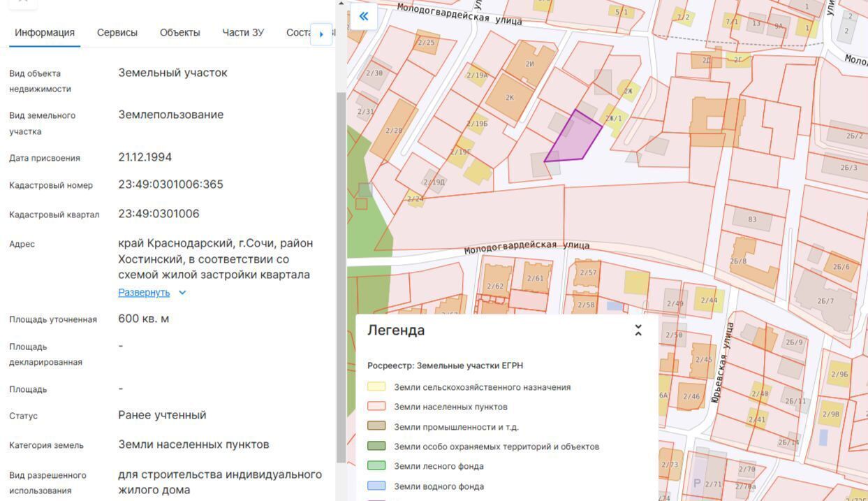Image resolution: width=868 pixels, height=501 pixels.
Task: Switch to the Объекты tab
Action: [179, 32]
